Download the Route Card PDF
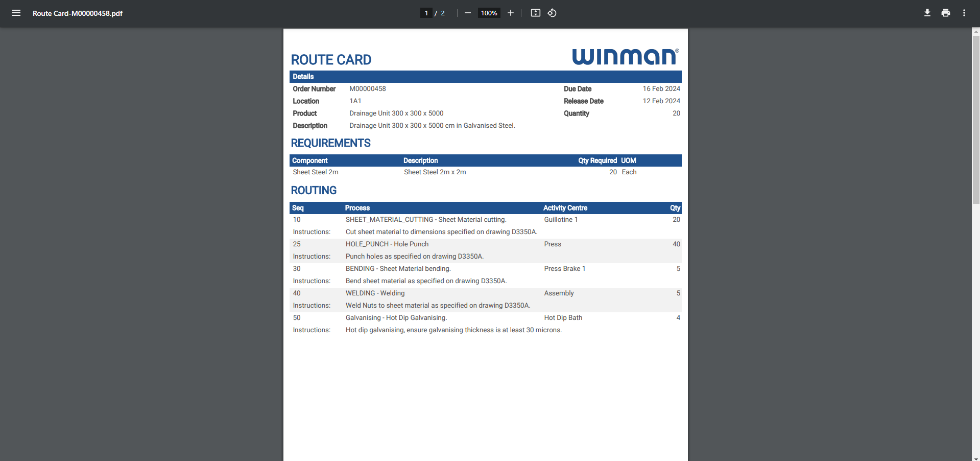The image size is (980, 461). [x=927, y=13]
